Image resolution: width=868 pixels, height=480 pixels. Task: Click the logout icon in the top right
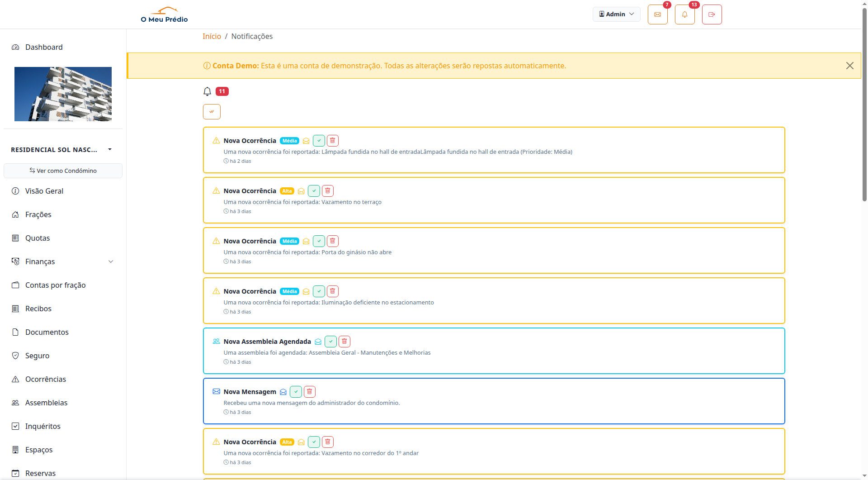(712, 14)
